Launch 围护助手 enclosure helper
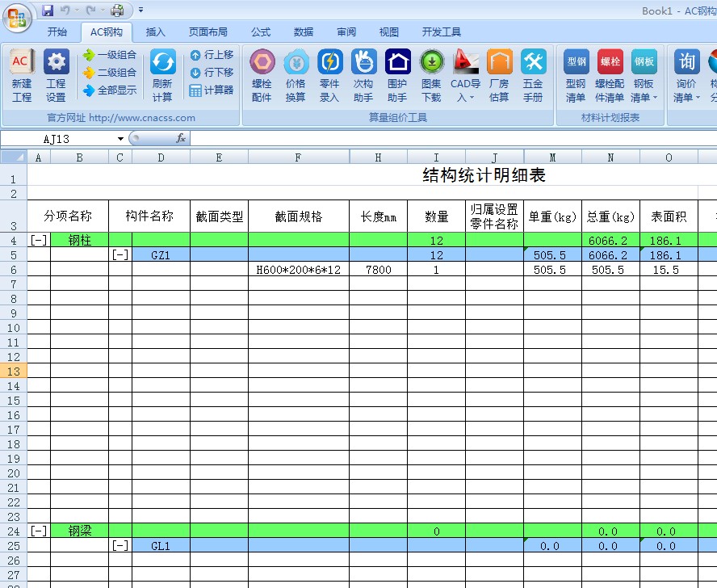Viewport: 717px width, 588px height. tap(397, 76)
